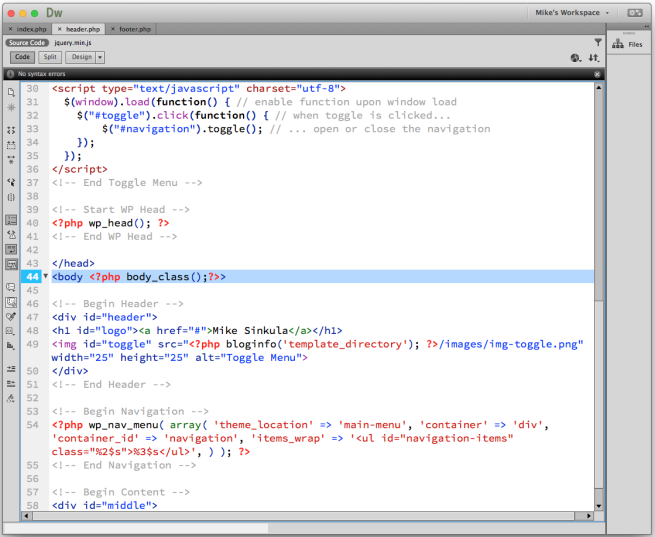Toggle Word Wrap in the code toolbar
Image resolution: width=655 pixels, height=537 pixels.
[x=11, y=249]
